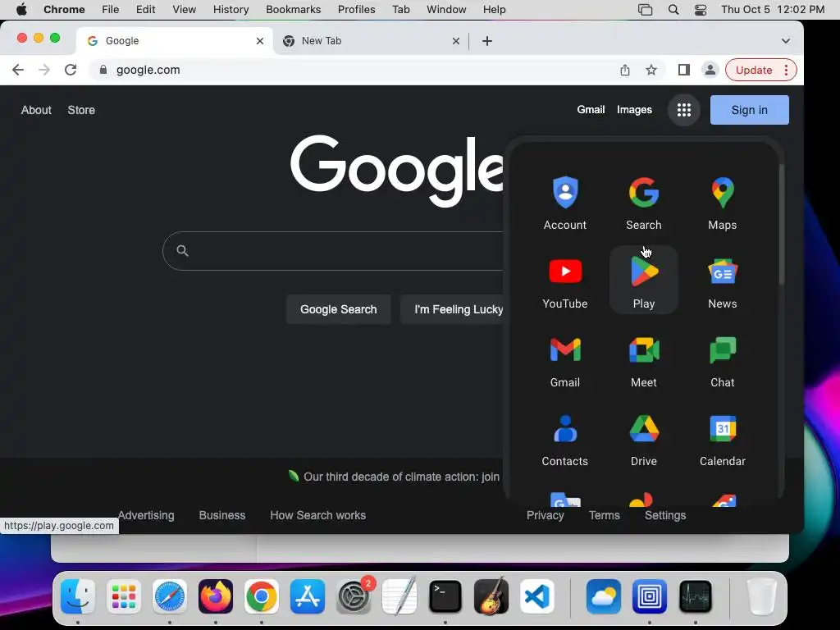Open macOS Control Center in menu bar
840x630 pixels.
tap(701, 10)
